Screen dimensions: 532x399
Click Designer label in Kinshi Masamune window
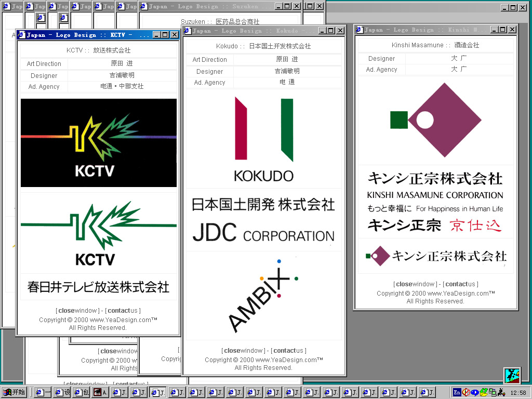click(x=382, y=59)
